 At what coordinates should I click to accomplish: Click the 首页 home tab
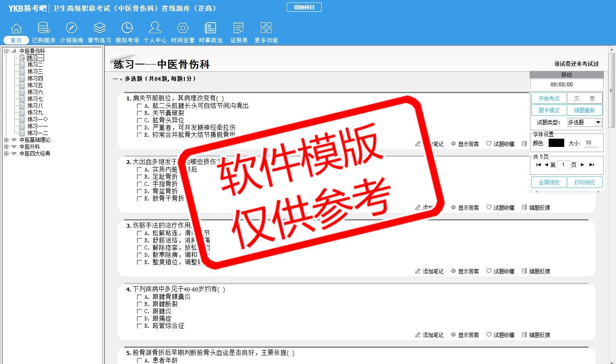(16, 40)
